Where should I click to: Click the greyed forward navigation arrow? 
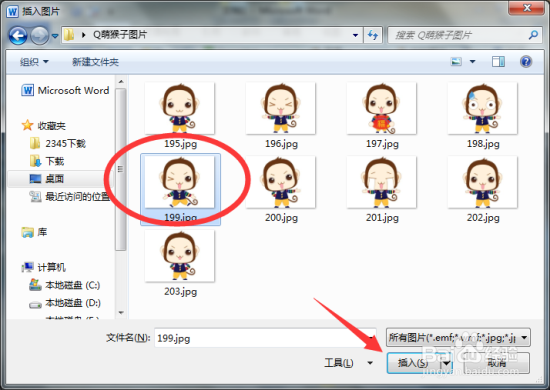click(x=39, y=35)
